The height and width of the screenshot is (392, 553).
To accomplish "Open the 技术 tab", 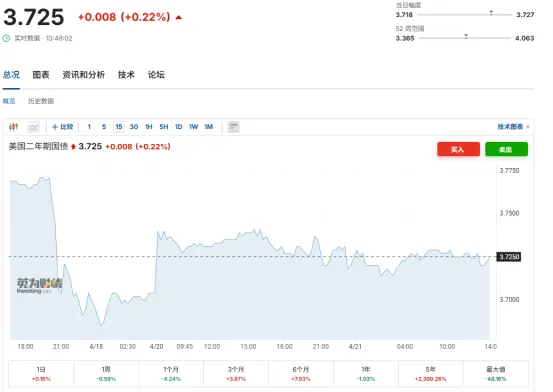I will [x=126, y=75].
